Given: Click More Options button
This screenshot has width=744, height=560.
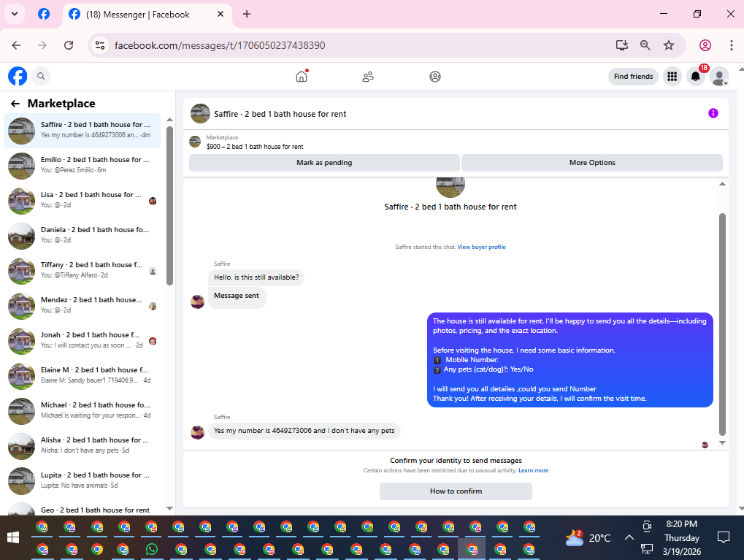Looking at the screenshot, I should point(592,162).
